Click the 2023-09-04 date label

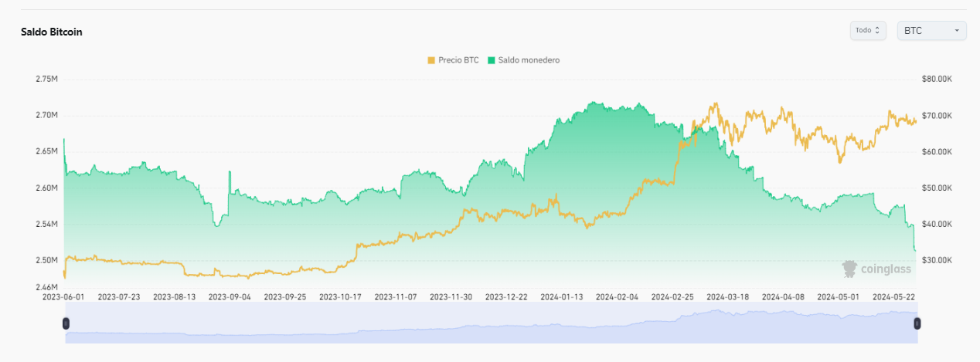pos(230,296)
